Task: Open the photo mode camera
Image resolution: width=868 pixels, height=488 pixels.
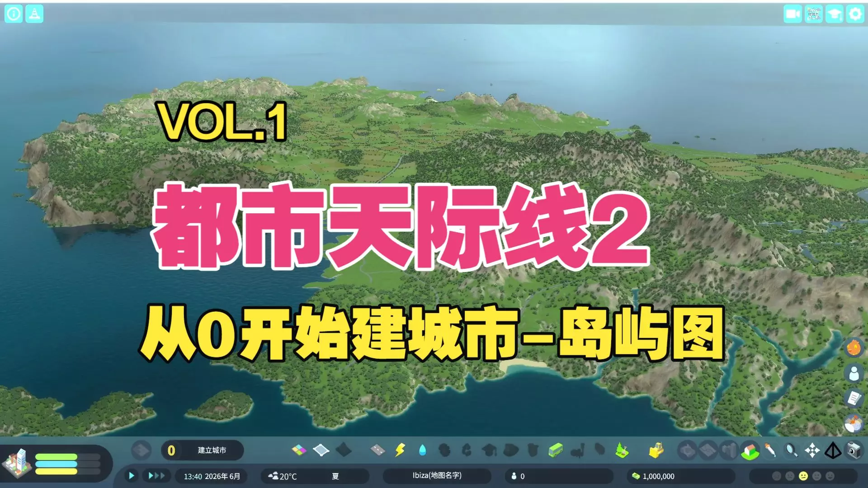Action: (x=854, y=450)
